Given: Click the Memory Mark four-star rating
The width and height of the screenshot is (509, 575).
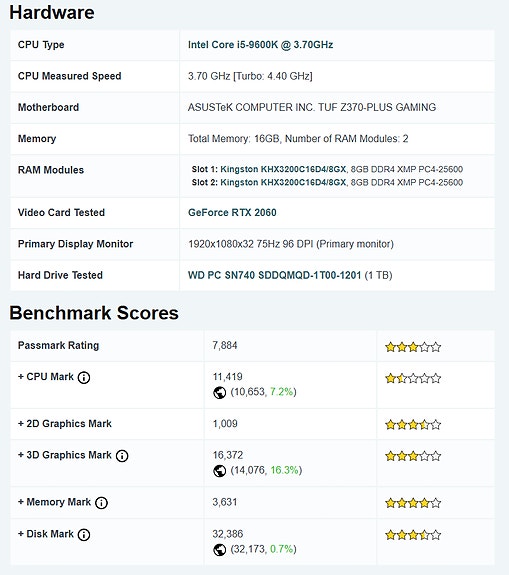Looking at the screenshot, I should 413,503.
